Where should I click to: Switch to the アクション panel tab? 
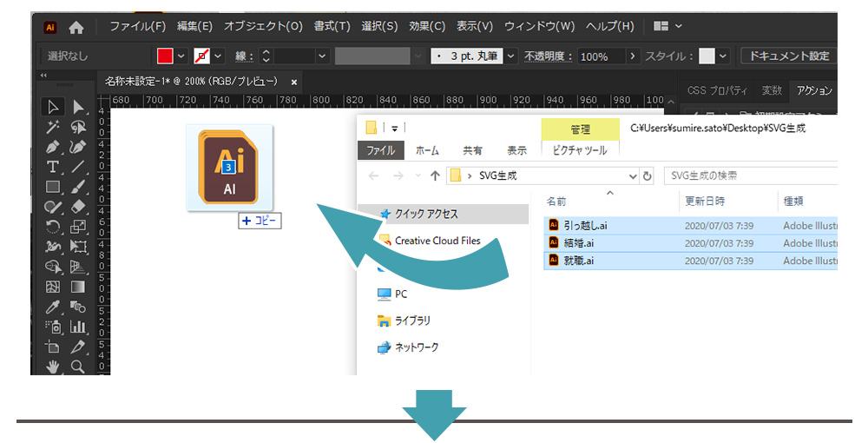pos(814,90)
